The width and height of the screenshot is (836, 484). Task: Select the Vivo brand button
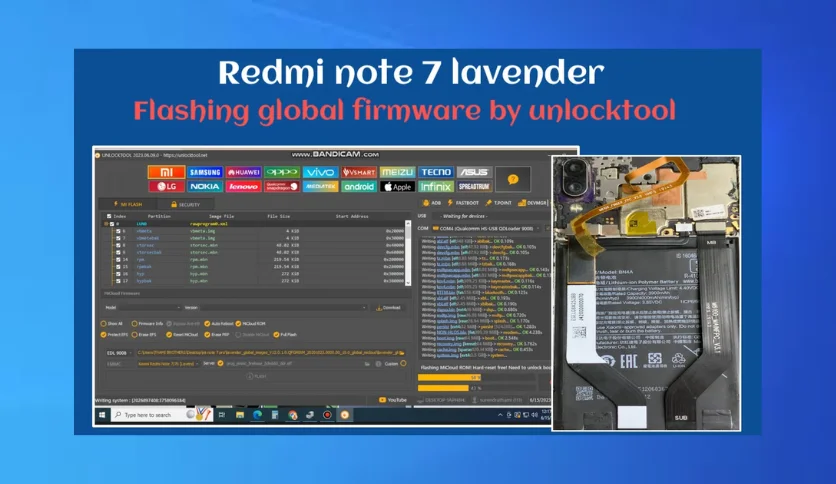pos(320,172)
